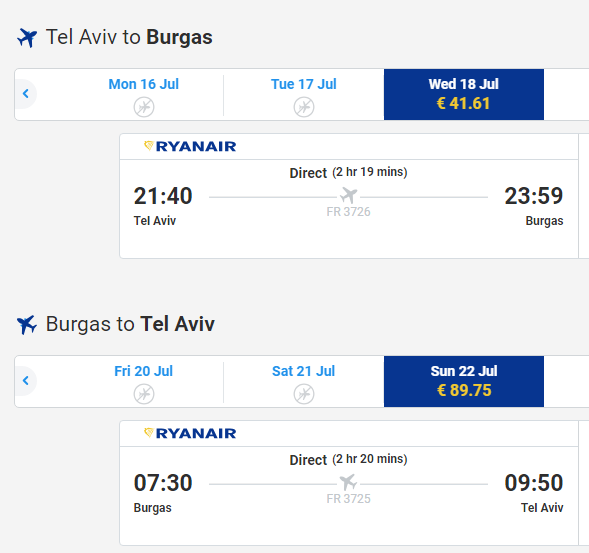Show earlier outbound dates with left chevron

point(26,94)
